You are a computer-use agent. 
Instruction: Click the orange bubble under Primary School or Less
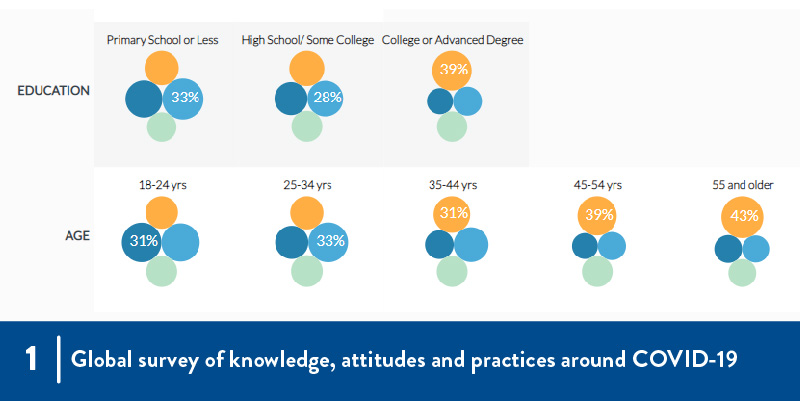tap(160, 68)
